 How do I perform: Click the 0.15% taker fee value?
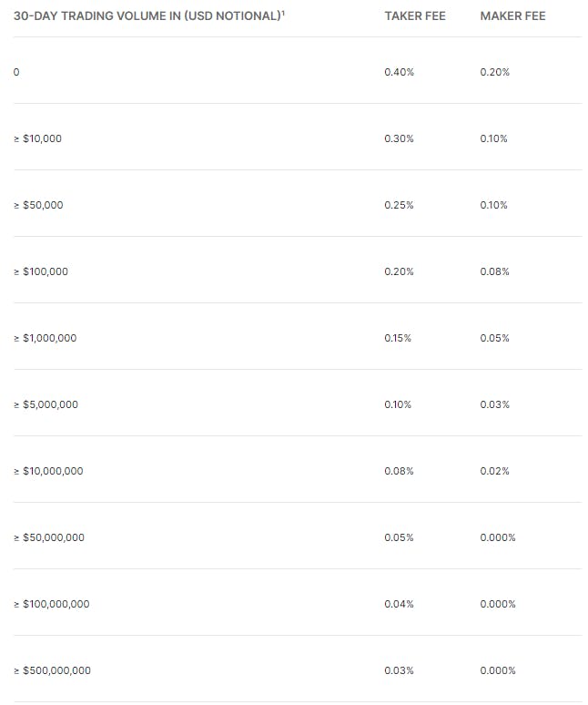(x=398, y=338)
